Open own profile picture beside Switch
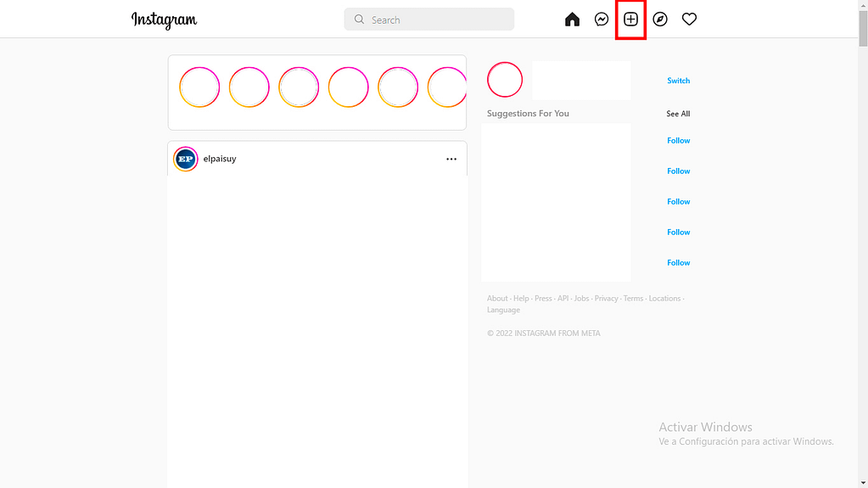Viewport: 868px width, 488px height. (505, 80)
